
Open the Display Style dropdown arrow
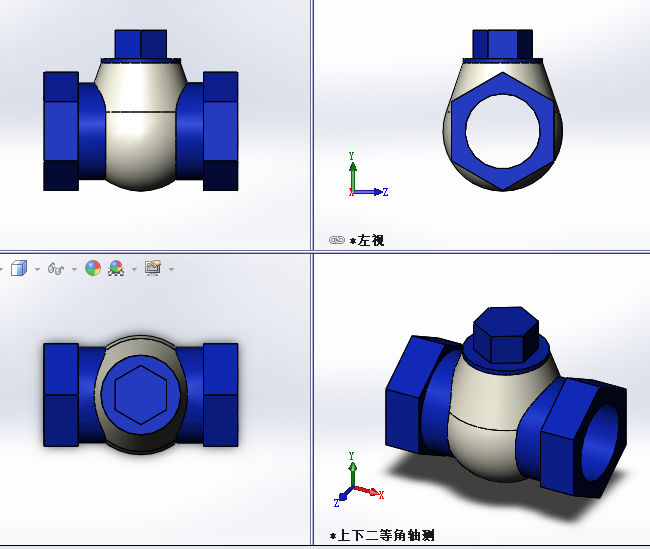coord(37,269)
